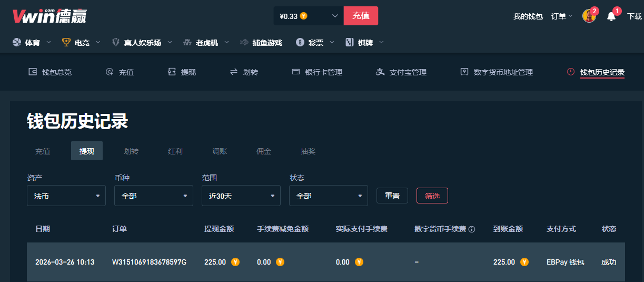
Task: Expand the 订单 orders dropdown
Action: 562,16
